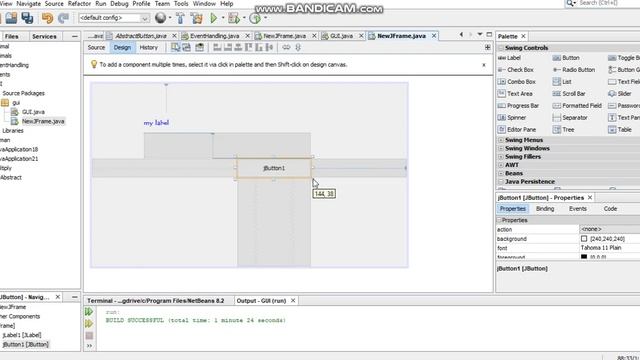Open the Debug menu
Image resolution: width=640 pixels, height=360 pixels.
[119, 4]
